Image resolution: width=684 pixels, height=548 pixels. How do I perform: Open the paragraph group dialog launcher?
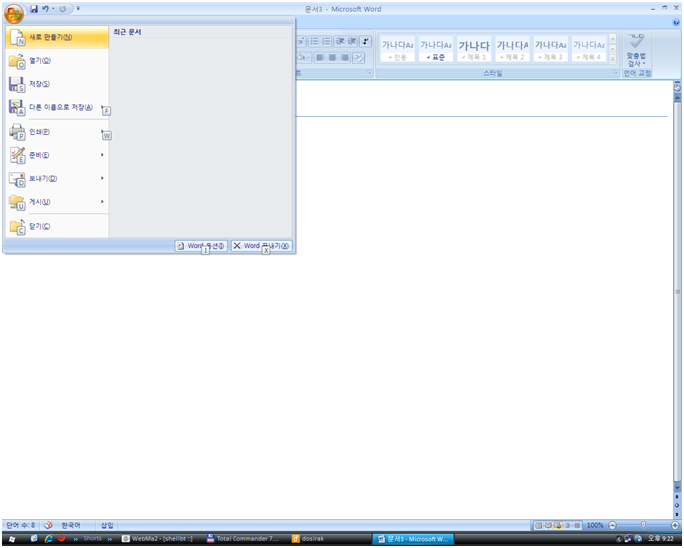pos(369,73)
